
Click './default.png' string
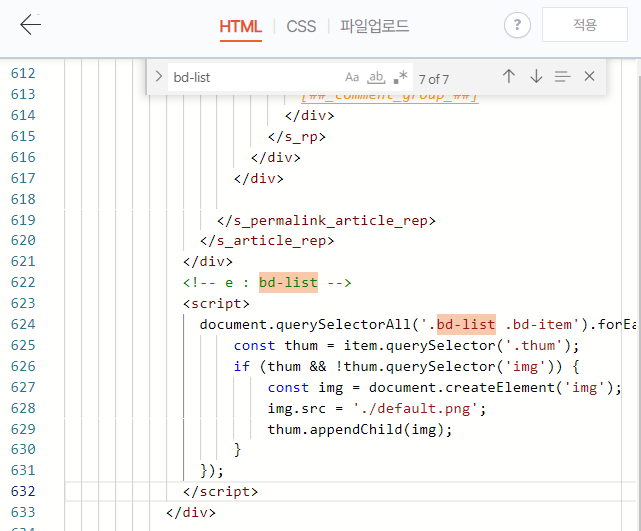point(415,408)
